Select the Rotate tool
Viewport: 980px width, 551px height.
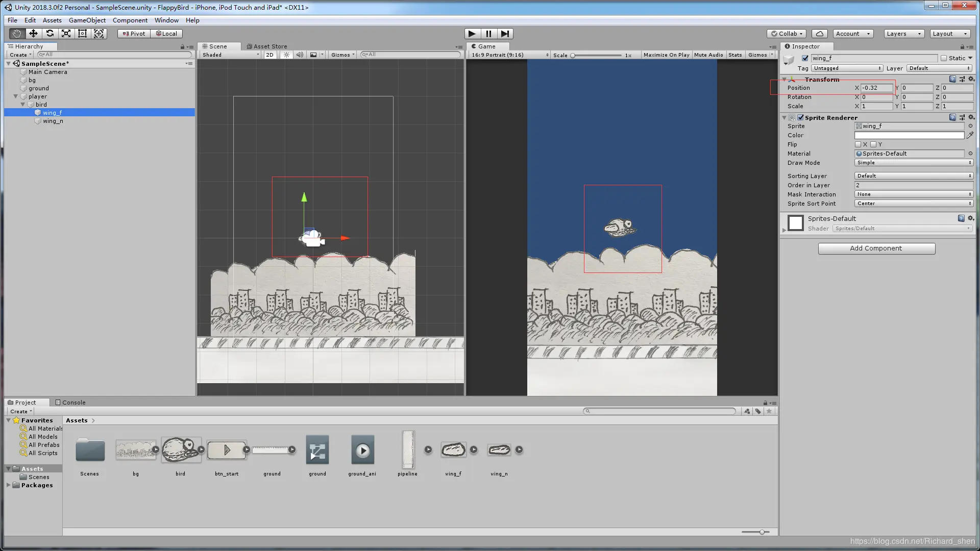[50, 34]
